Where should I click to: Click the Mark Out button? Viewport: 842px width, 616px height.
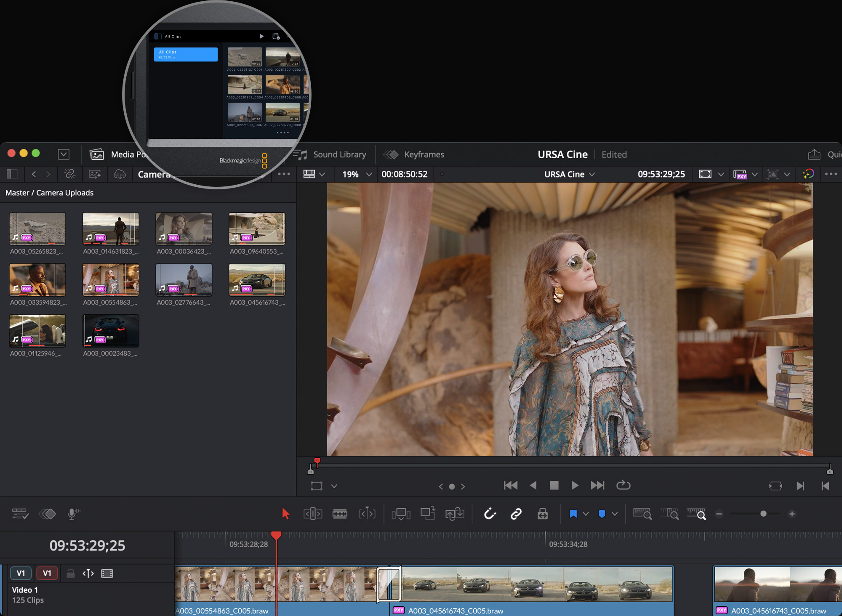pyautogui.click(x=825, y=486)
